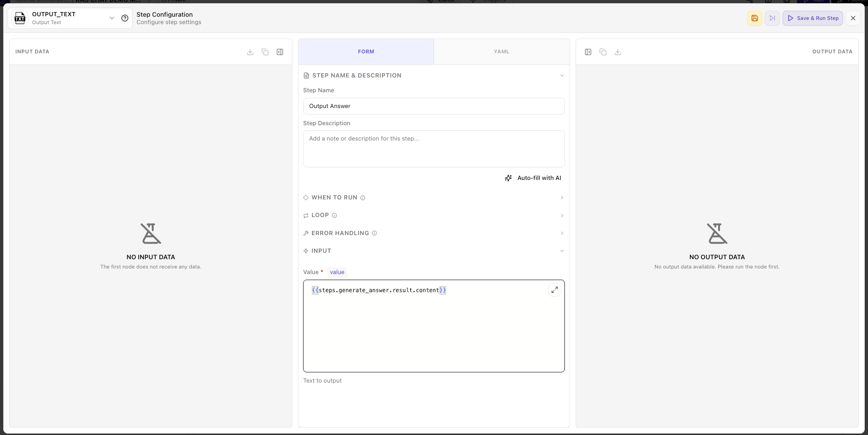Screen dimensions: 868x435
Task: Click the Loop info icon
Action: pos(335,216)
